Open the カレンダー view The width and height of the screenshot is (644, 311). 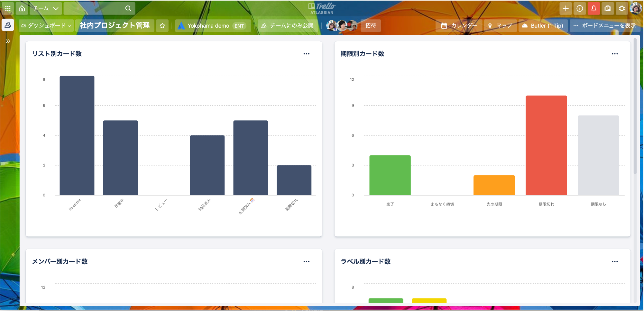(x=459, y=26)
